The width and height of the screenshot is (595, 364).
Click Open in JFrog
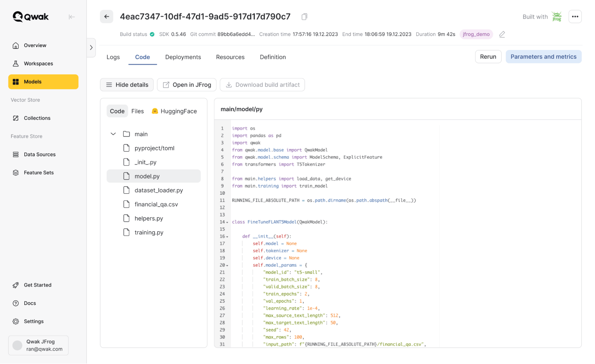click(x=187, y=85)
